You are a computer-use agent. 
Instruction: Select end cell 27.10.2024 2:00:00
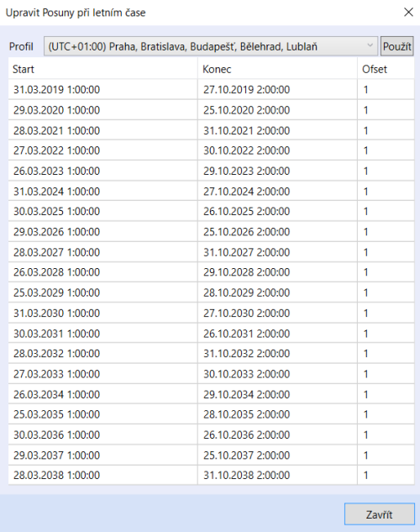coord(277,191)
